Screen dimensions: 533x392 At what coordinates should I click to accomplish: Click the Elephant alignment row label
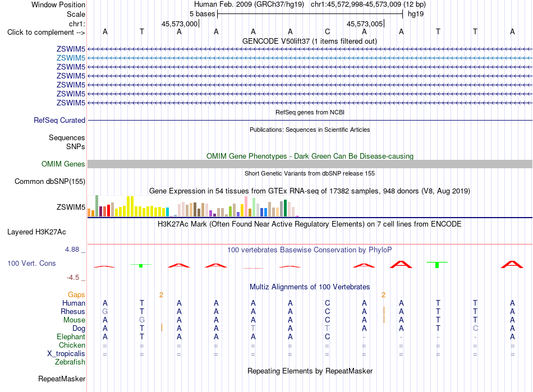[71, 336]
